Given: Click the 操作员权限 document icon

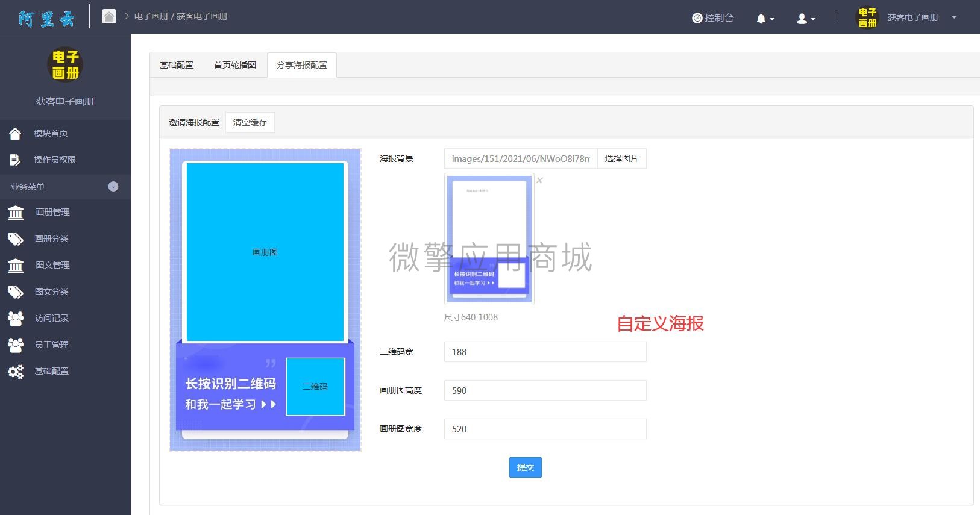Looking at the screenshot, I should (x=15, y=160).
